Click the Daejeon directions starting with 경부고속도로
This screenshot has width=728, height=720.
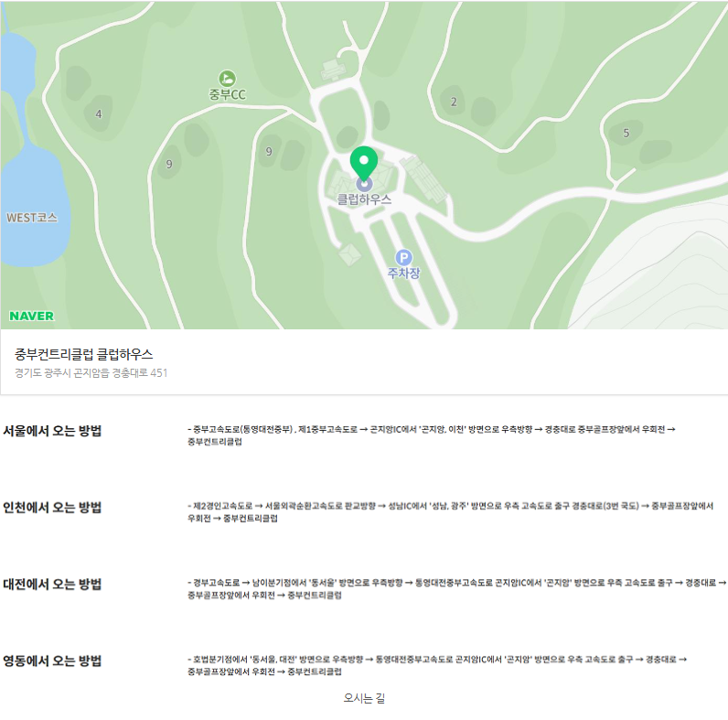click(x=457, y=588)
